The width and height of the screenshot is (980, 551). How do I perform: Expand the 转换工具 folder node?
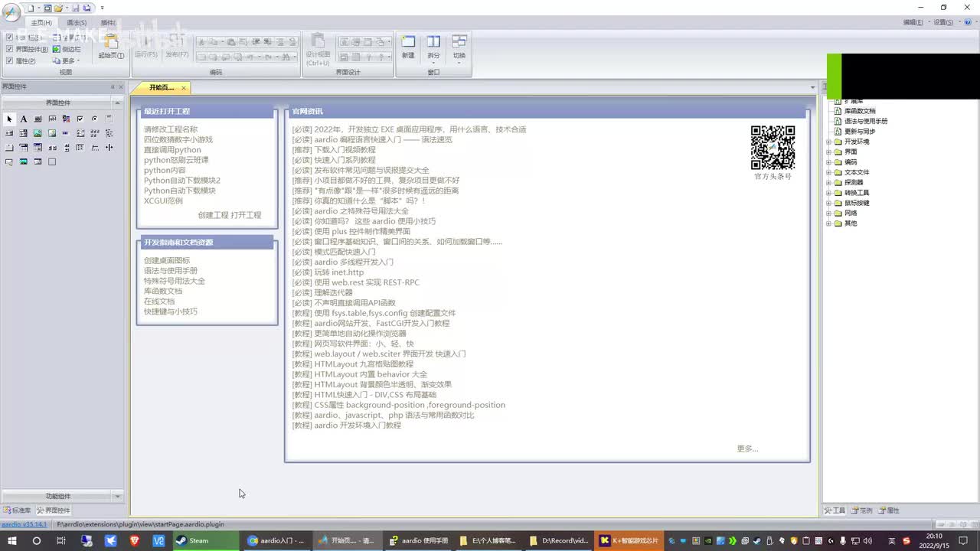pos(828,193)
